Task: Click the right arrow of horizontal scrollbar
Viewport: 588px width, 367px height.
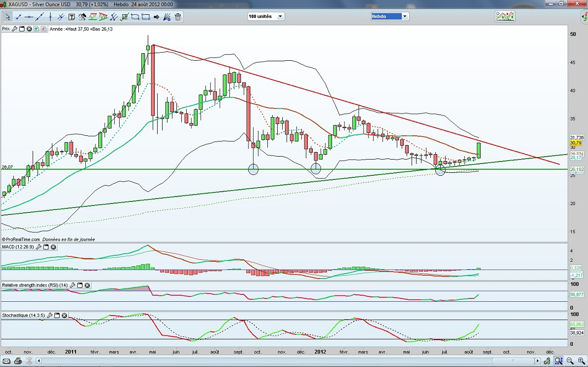Action: pos(538,361)
